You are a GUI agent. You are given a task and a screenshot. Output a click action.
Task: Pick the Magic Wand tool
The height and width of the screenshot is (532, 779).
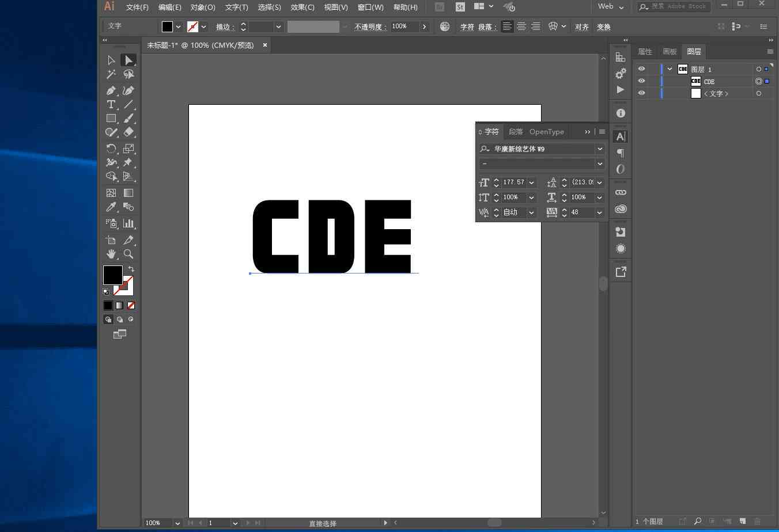click(x=111, y=74)
